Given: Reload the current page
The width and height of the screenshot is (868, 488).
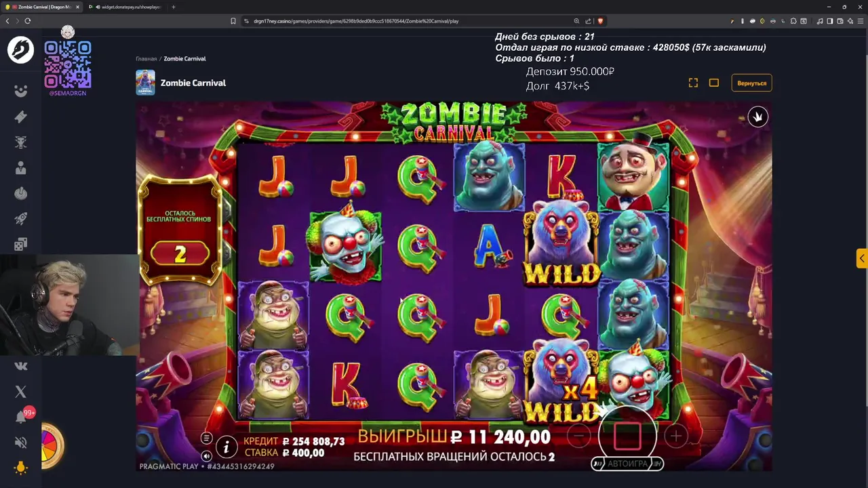Looking at the screenshot, I should coord(27,21).
